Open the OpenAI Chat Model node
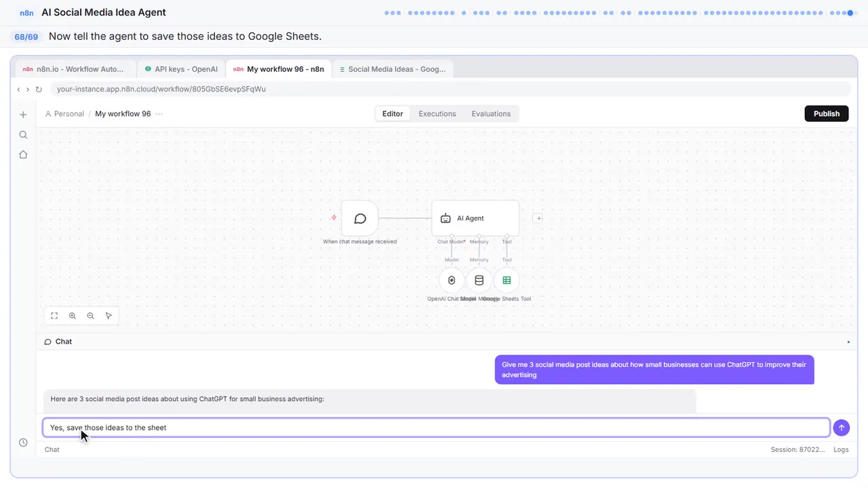 pyautogui.click(x=452, y=281)
